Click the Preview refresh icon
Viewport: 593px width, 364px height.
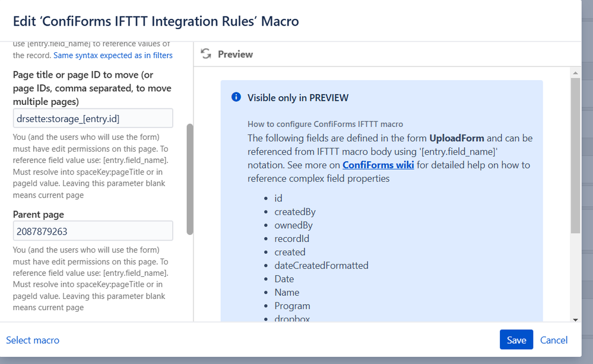coord(206,54)
